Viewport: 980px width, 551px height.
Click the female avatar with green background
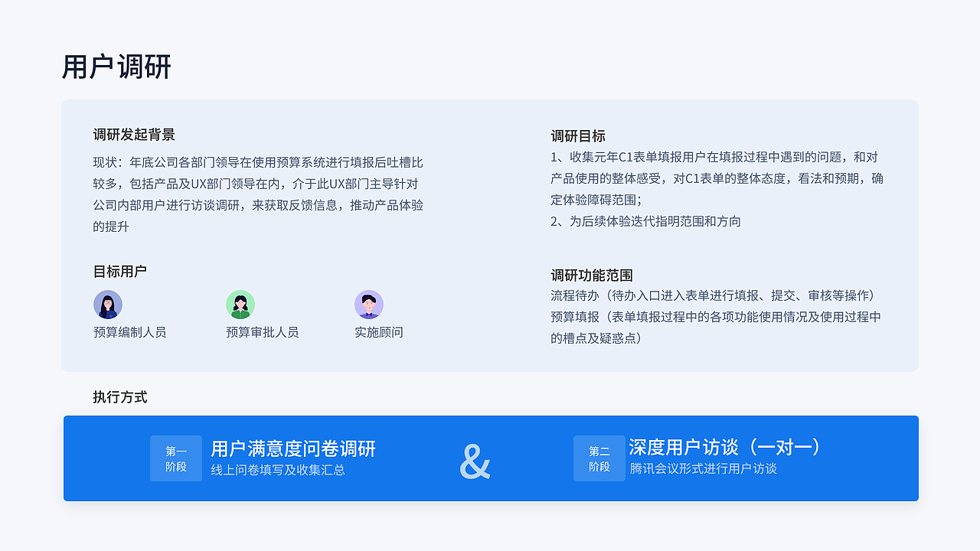click(x=240, y=304)
